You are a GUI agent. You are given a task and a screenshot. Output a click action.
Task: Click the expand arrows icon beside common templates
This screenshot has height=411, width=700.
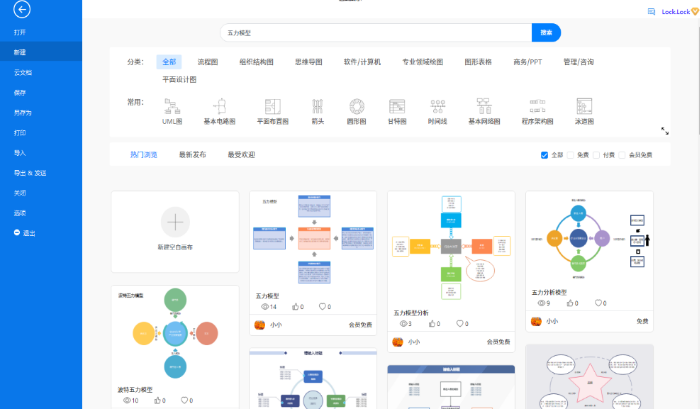(665, 131)
